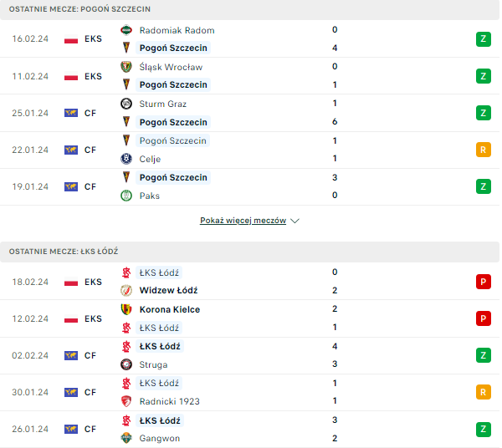
Task: Click the Radnicki 1923 crest icon
Action: tap(126, 401)
